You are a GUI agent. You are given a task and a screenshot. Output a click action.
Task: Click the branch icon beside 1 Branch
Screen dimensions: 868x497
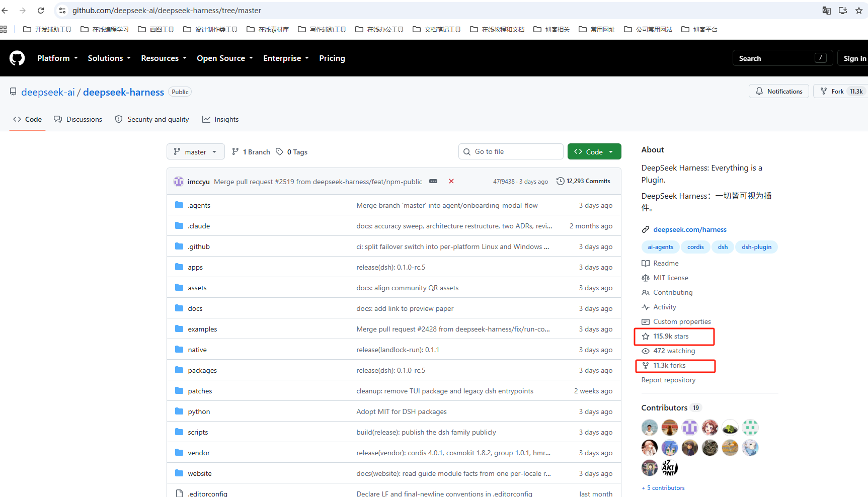click(235, 152)
